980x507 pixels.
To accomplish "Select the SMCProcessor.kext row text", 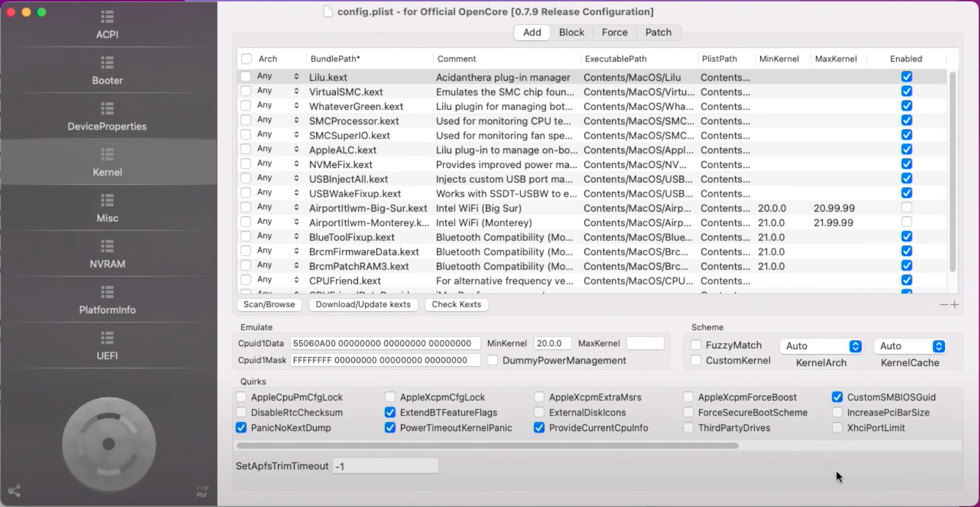I will (354, 121).
